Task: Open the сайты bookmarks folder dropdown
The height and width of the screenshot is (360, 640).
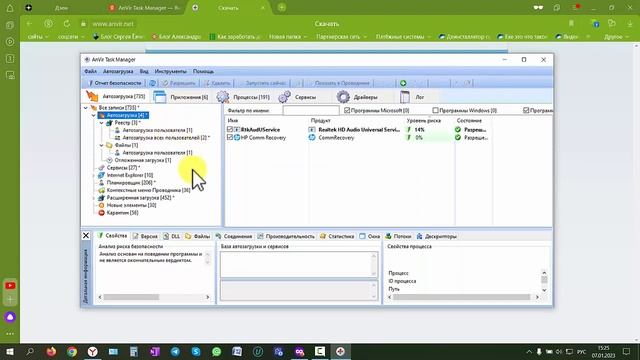Action: (38, 37)
